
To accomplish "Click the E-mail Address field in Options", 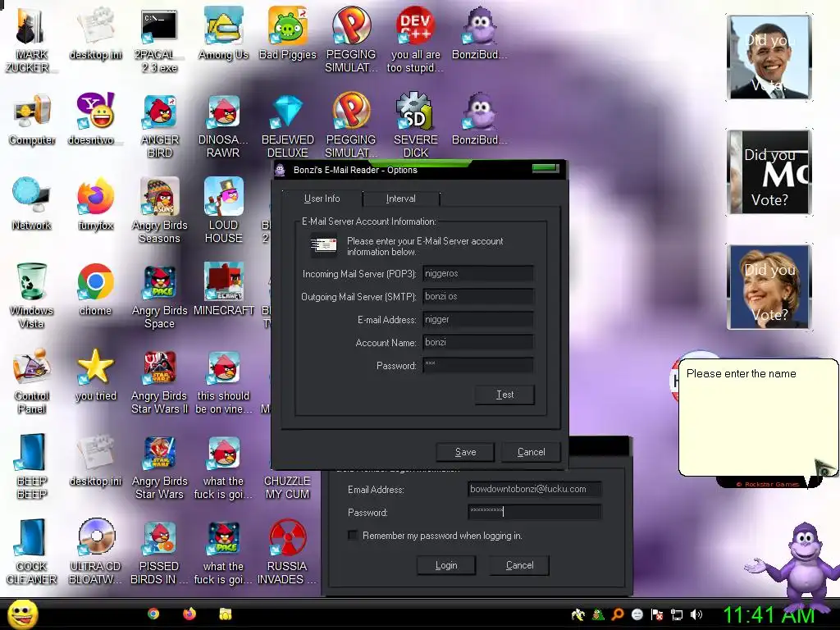I will point(478,320).
